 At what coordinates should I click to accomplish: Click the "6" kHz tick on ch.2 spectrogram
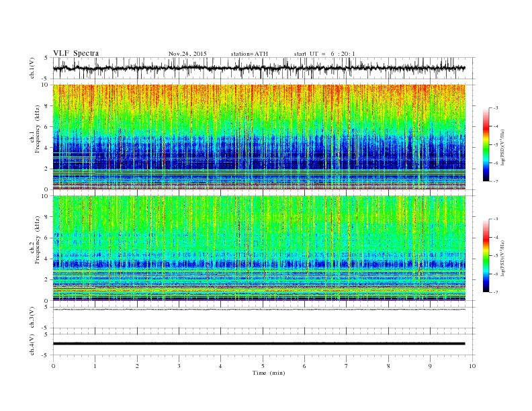click(46, 238)
